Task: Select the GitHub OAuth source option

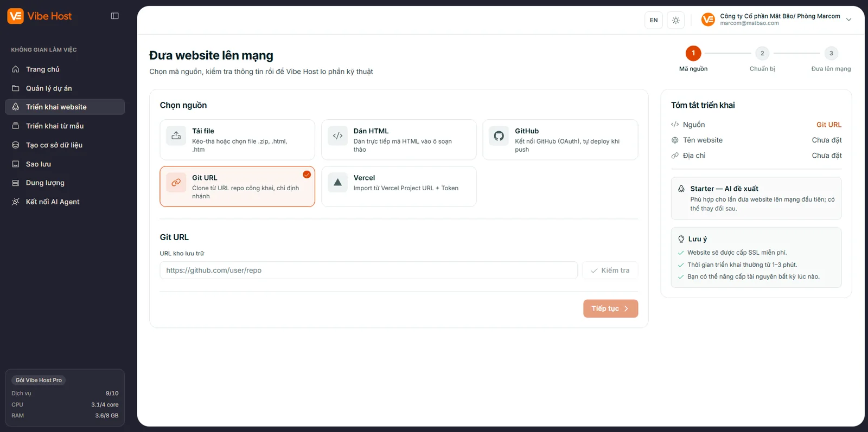Action: click(x=560, y=140)
